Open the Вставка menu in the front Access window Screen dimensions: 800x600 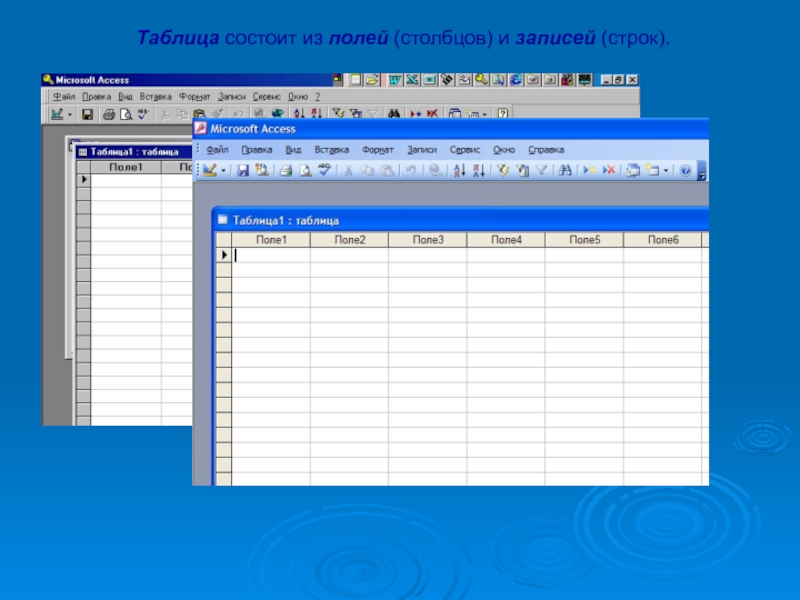[x=332, y=149]
